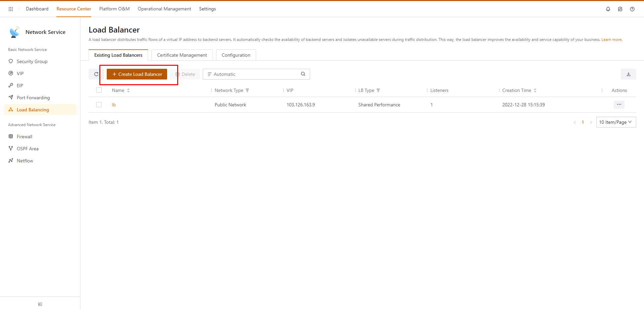
Task: Open Firewall in the sidebar
Action: click(x=24, y=137)
